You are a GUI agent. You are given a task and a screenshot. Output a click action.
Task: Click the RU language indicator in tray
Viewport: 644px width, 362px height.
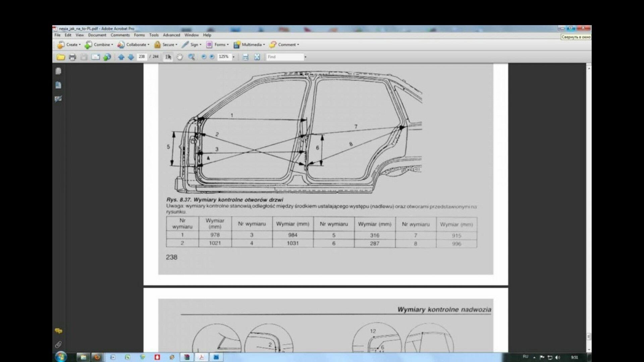525,357
